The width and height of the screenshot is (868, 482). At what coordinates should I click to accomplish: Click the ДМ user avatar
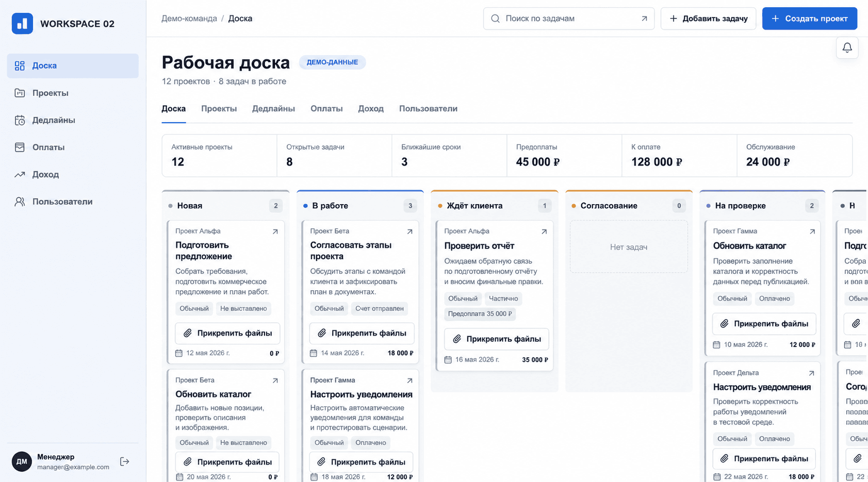click(x=22, y=461)
